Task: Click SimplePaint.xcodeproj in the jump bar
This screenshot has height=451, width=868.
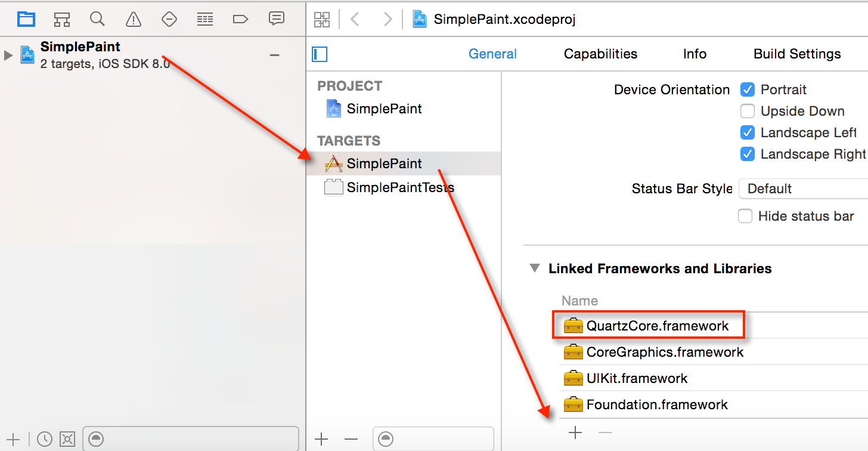Action: tap(494, 19)
